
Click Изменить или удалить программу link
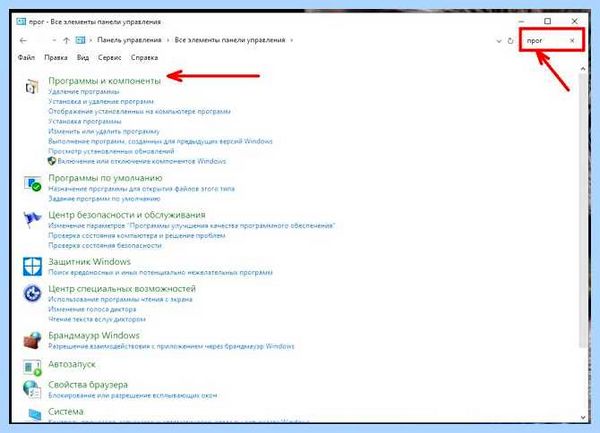tap(104, 132)
